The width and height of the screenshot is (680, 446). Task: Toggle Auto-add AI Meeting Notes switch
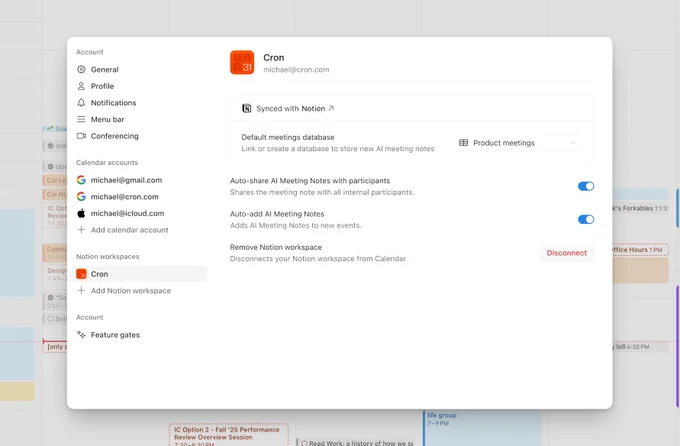pyautogui.click(x=586, y=220)
